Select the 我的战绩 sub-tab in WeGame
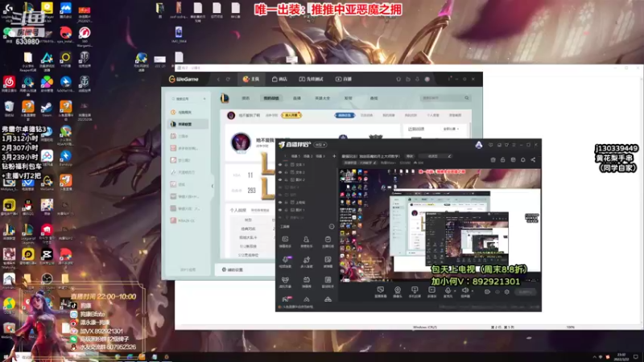The image size is (644, 362). (271, 98)
